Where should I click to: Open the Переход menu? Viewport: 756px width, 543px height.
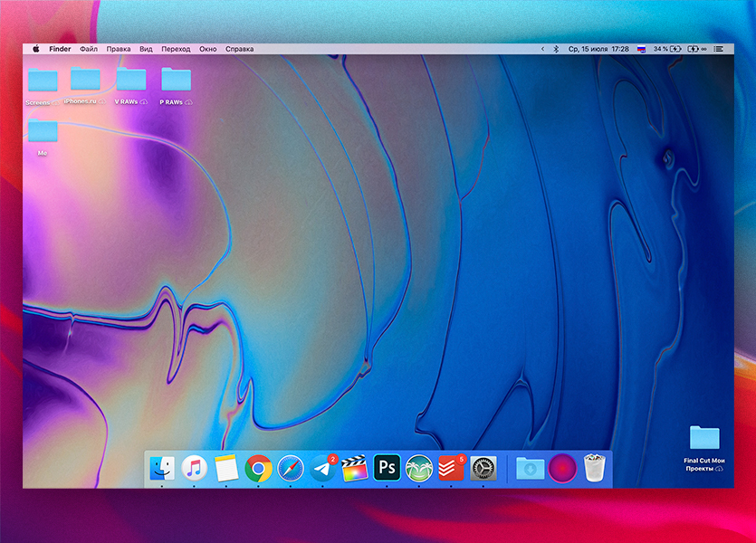(176, 49)
